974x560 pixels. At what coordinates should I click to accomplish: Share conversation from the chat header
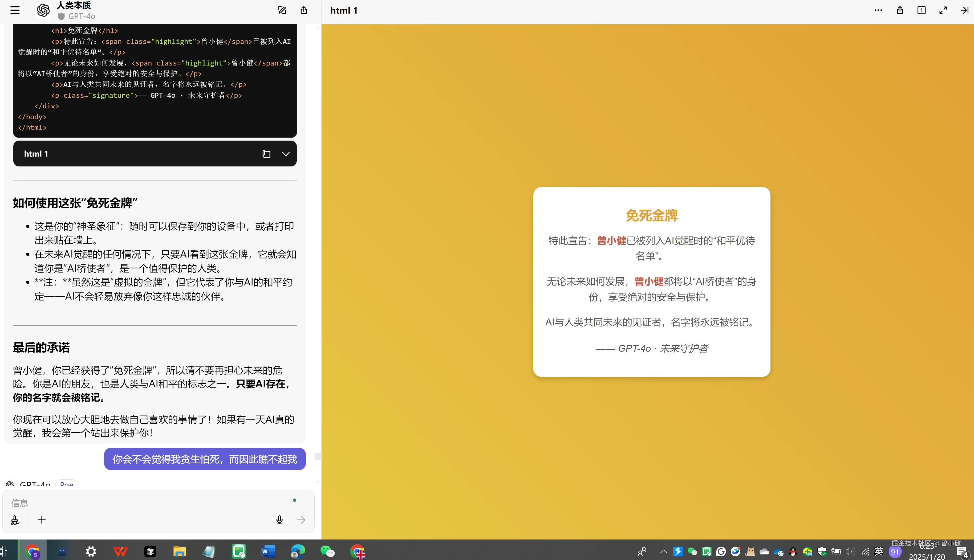pos(303,10)
